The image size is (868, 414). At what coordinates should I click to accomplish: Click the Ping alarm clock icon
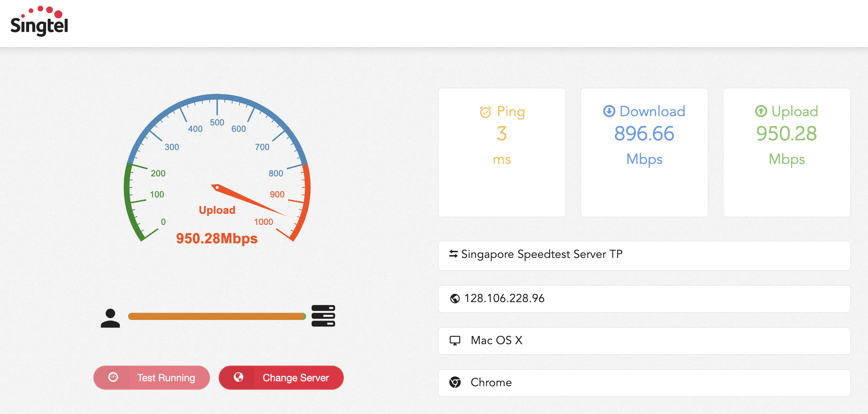[485, 112]
